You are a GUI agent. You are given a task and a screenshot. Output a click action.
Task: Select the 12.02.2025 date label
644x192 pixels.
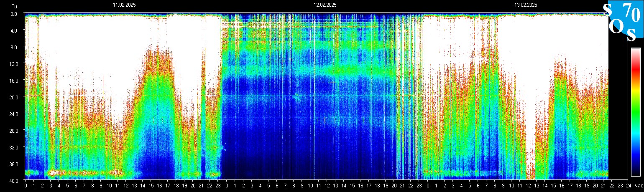325,5
